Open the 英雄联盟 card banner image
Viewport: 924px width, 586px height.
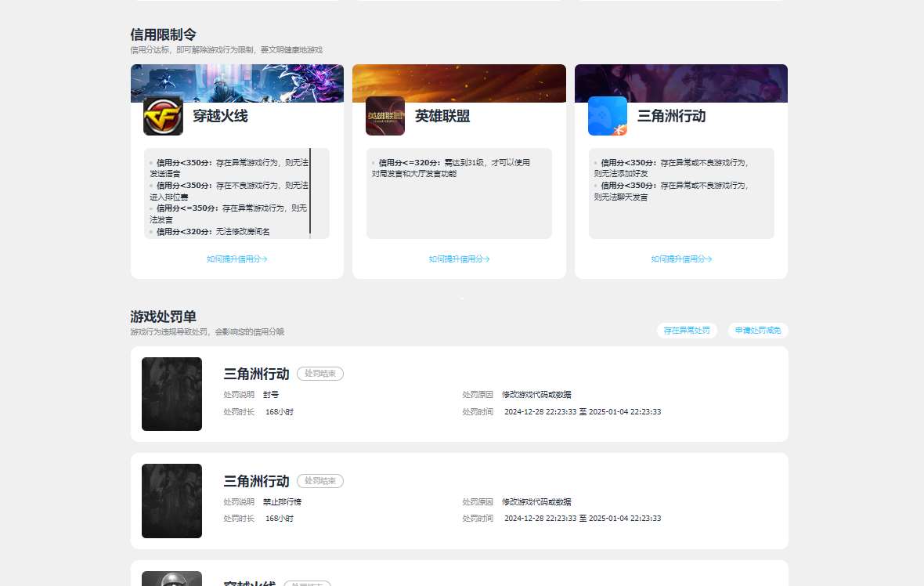click(459, 82)
